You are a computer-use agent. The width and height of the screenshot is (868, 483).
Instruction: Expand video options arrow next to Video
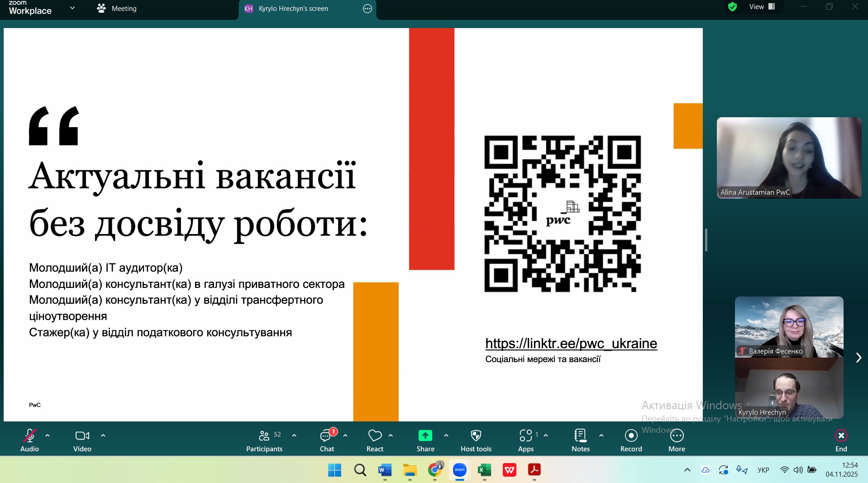(x=103, y=435)
